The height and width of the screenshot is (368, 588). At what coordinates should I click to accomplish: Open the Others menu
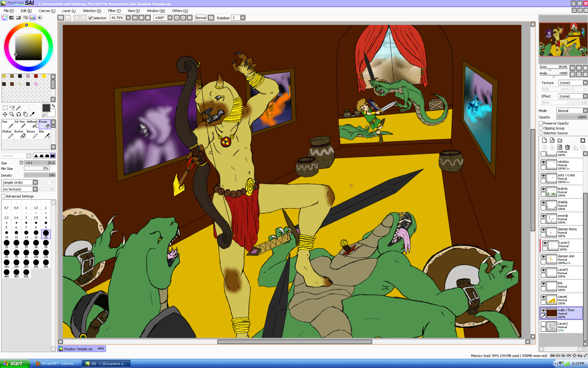point(180,11)
